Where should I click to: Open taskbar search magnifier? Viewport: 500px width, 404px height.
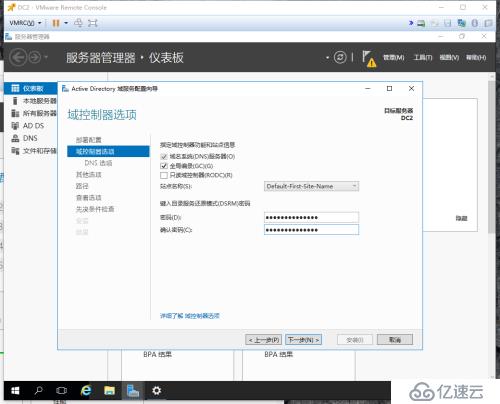click(38, 390)
